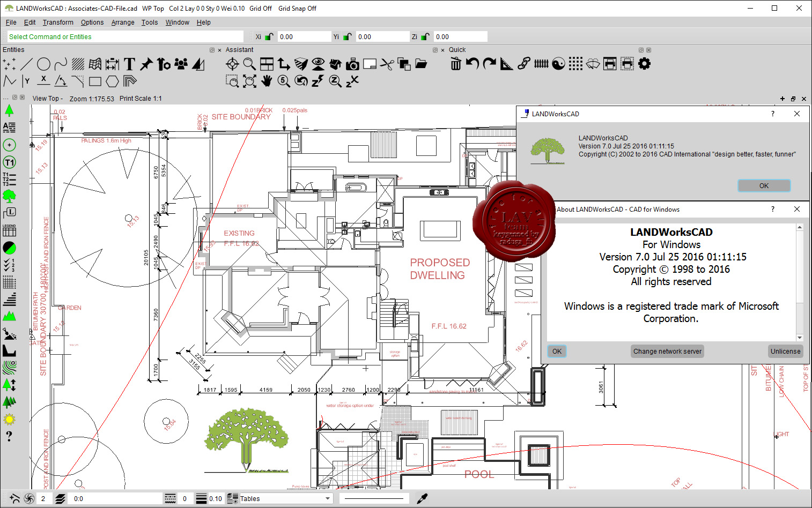The height and width of the screenshot is (508, 812).
Task: Click the Undo arrow icon
Action: click(473, 64)
